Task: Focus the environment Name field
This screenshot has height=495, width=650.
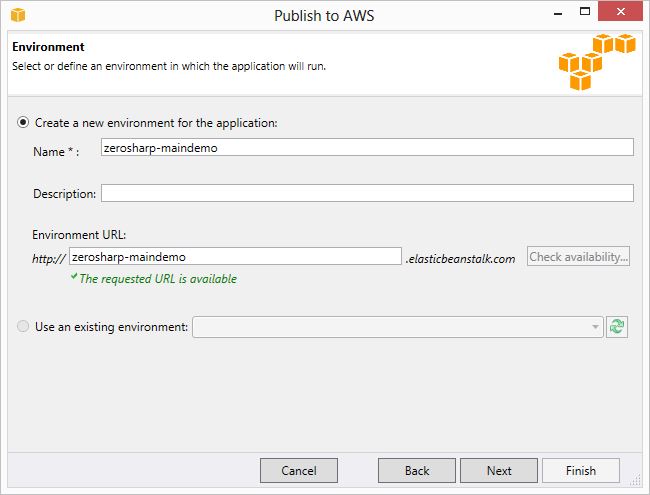Action: pyautogui.click(x=367, y=147)
